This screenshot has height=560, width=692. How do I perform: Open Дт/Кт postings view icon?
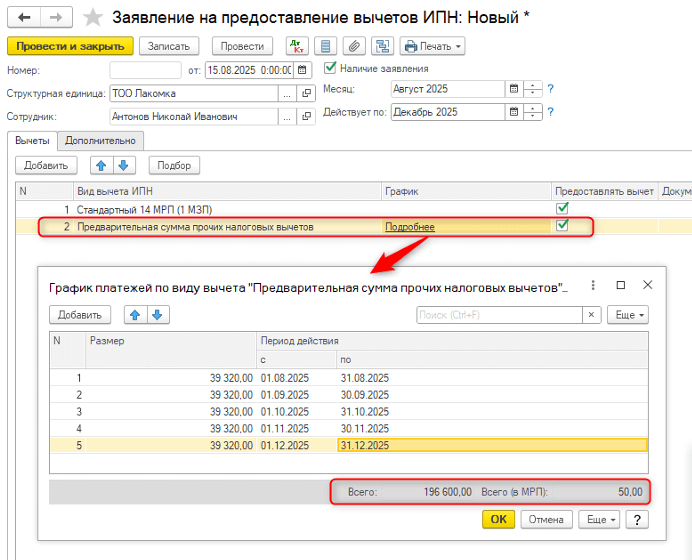[297, 46]
